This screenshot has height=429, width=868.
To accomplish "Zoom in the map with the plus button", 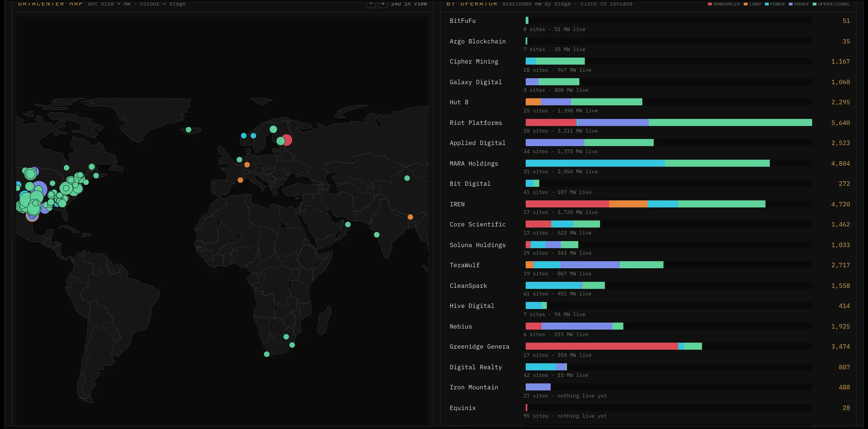I will point(383,4).
